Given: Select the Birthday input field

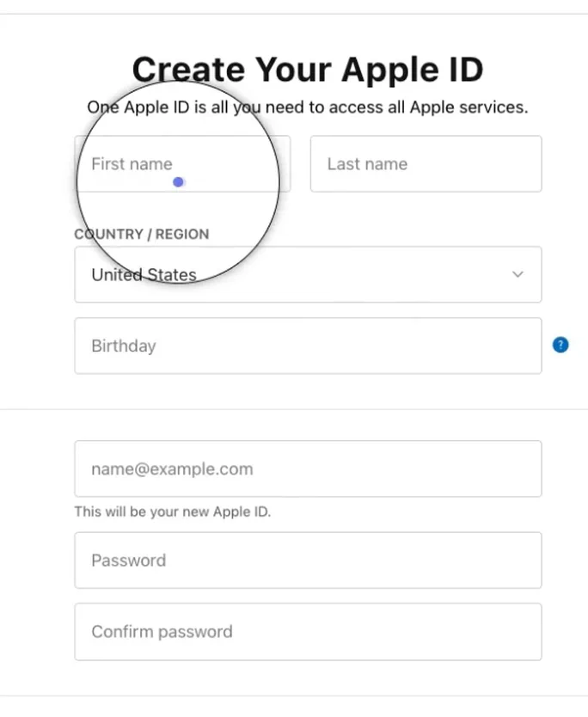Looking at the screenshot, I should 308,346.
